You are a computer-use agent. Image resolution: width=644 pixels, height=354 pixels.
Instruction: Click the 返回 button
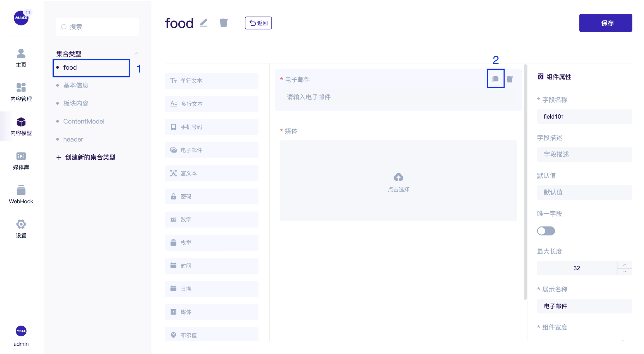point(258,23)
